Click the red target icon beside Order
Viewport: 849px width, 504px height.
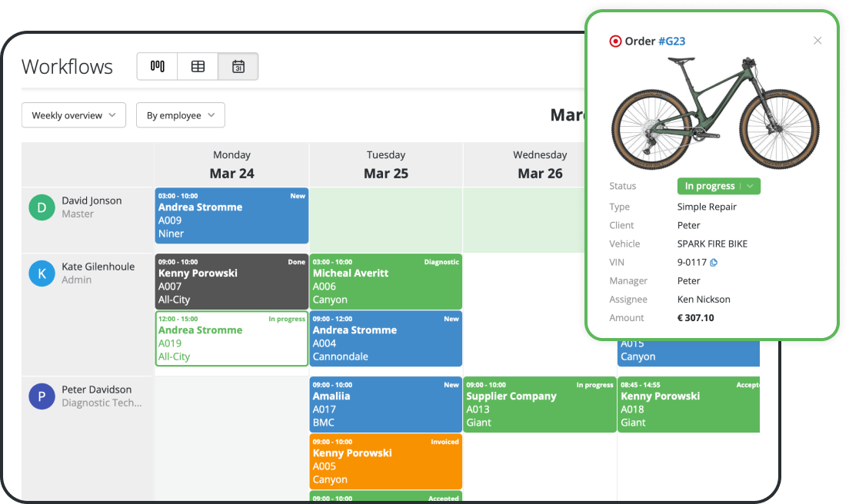tap(615, 41)
